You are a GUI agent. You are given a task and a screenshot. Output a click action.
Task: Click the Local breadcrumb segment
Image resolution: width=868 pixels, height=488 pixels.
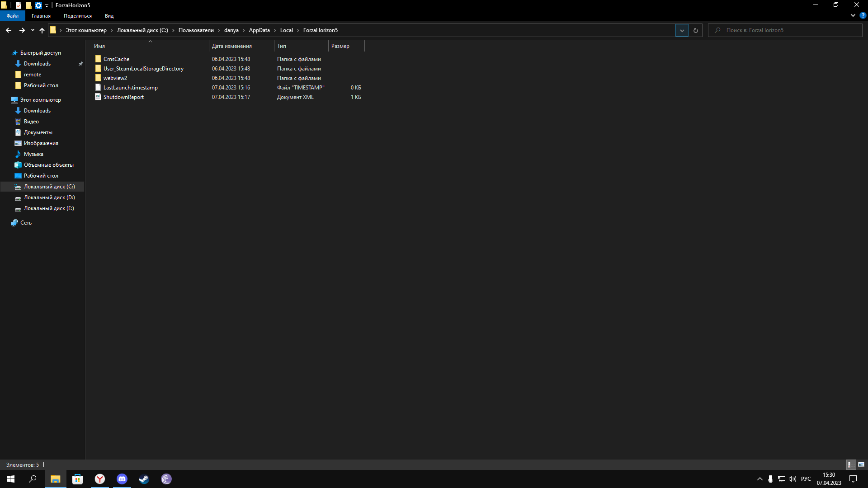(287, 30)
